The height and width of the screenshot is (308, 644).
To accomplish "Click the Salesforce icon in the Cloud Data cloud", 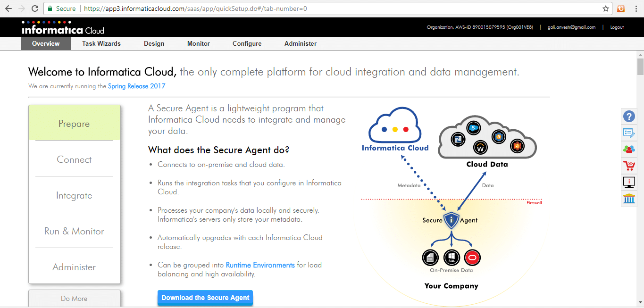I will click(x=473, y=127).
